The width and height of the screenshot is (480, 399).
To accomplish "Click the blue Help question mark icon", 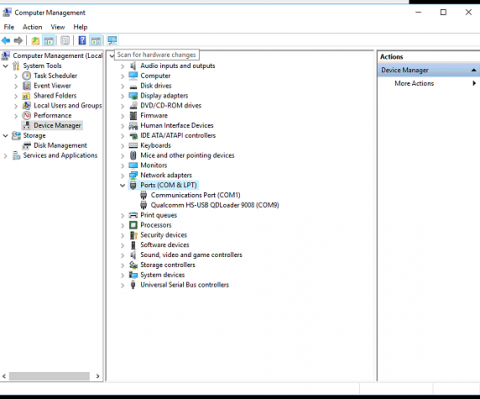I will click(x=82, y=41).
